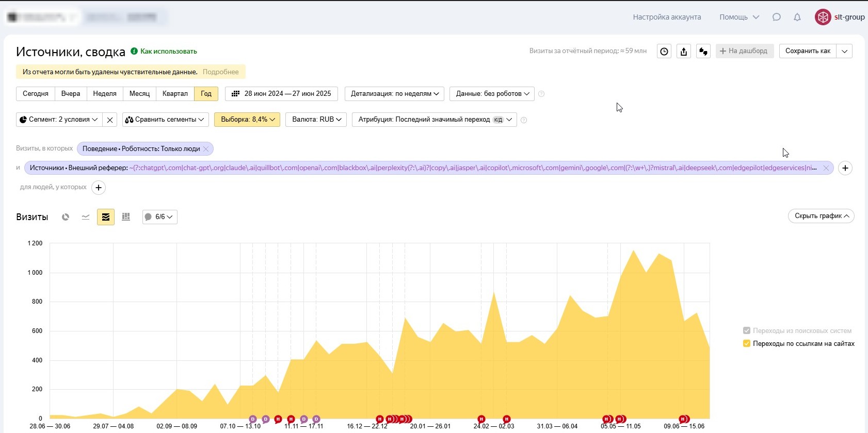Click the 'Сохранить как' button
Screen dimensions: 868x433
[x=808, y=51]
